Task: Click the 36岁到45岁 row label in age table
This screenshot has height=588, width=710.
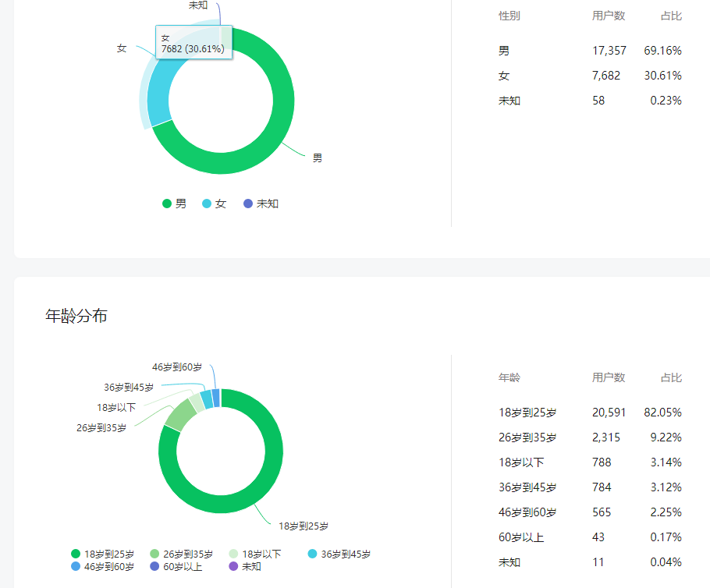Action: (527, 487)
